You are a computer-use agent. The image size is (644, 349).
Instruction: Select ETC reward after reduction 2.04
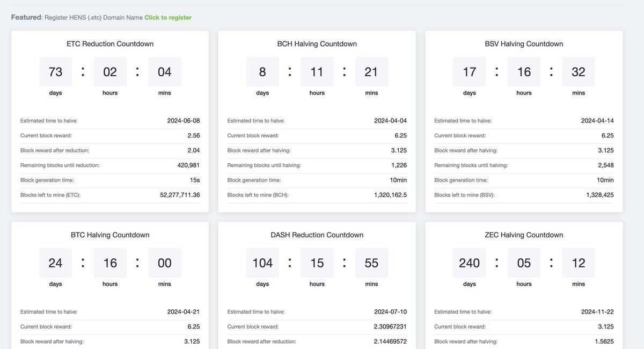click(193, 150)
